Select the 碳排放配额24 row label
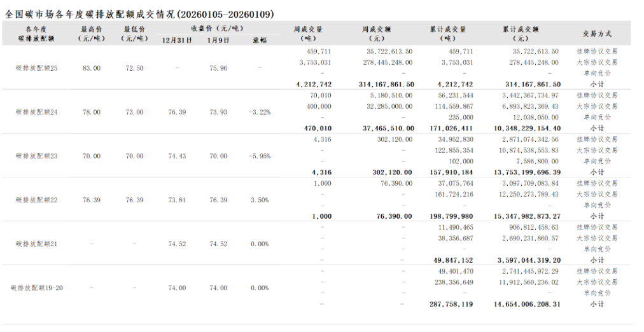 [x=36, y=112]
